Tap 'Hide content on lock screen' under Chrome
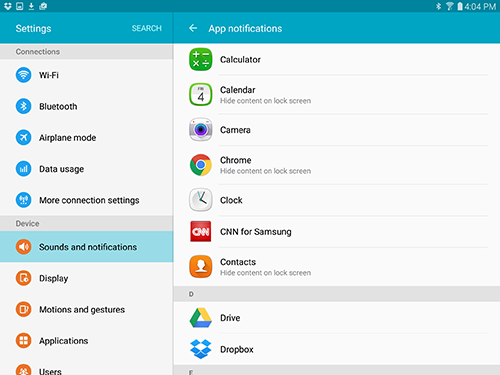 click(x=266, y=171)
